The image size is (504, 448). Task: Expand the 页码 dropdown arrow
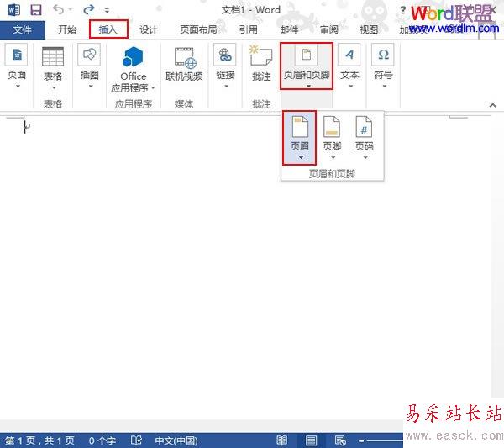pos(365,157)
